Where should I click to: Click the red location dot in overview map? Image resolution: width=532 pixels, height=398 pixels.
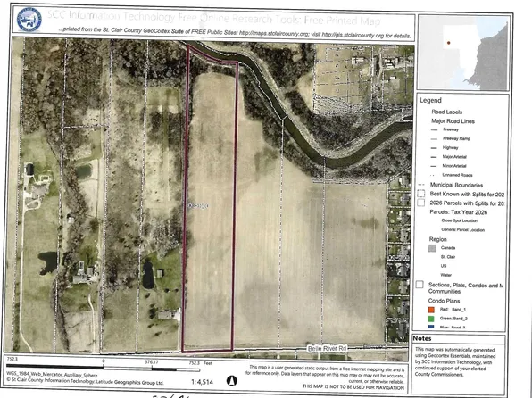click(448, 43)
